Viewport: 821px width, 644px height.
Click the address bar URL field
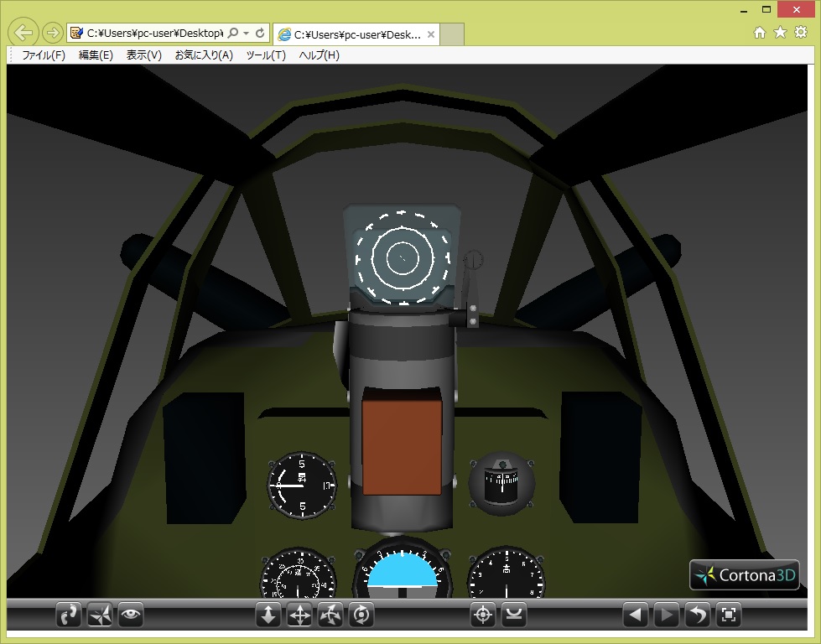coord(151,34)
